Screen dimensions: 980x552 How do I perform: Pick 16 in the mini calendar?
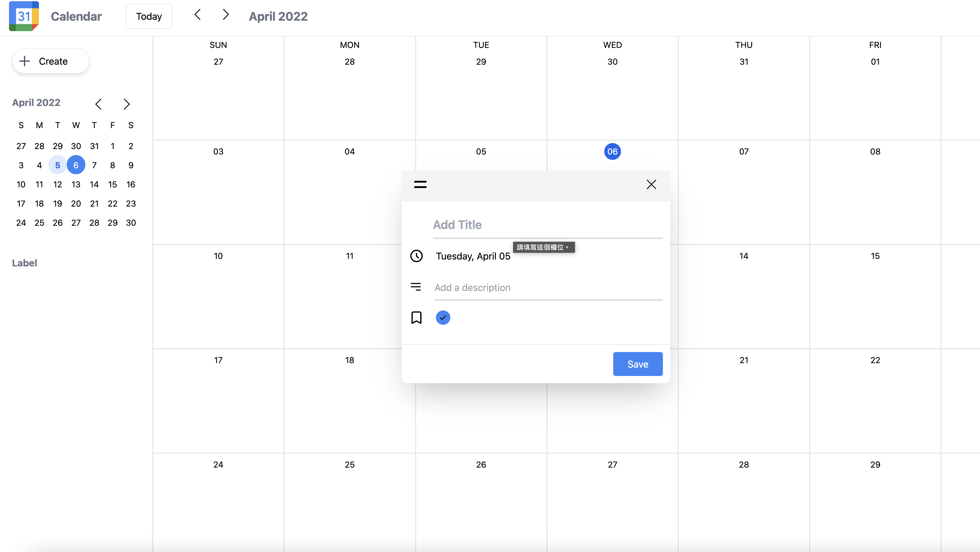[x=131, y=184]
